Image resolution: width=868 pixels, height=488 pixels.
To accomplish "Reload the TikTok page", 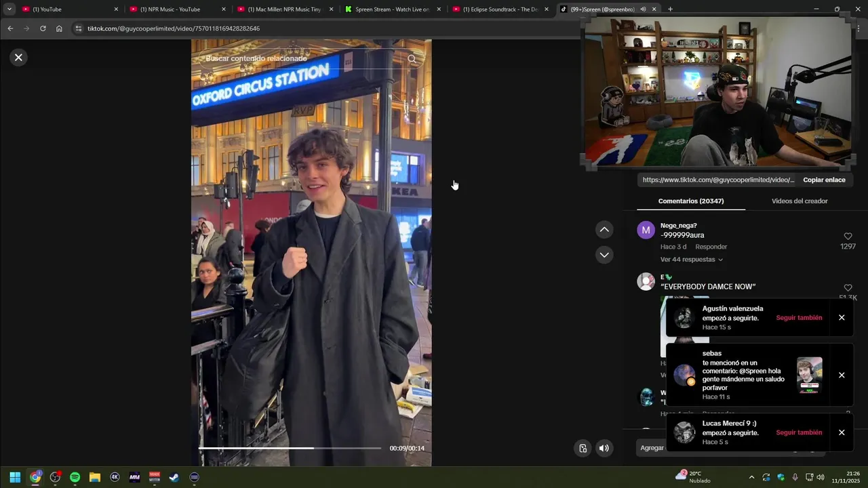I will click(43, 28).
